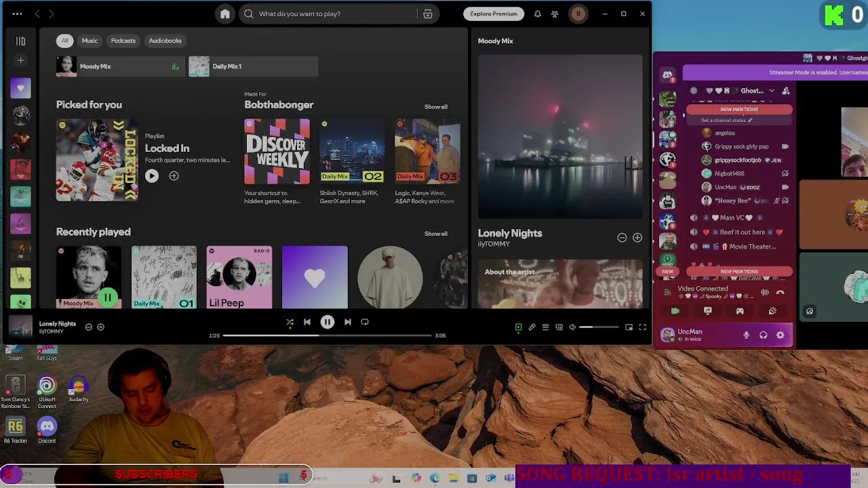Image resolution: width=868 pixels, height=488 pixels.
Task: Open the Lil Peep radio card
Action: 239,277
